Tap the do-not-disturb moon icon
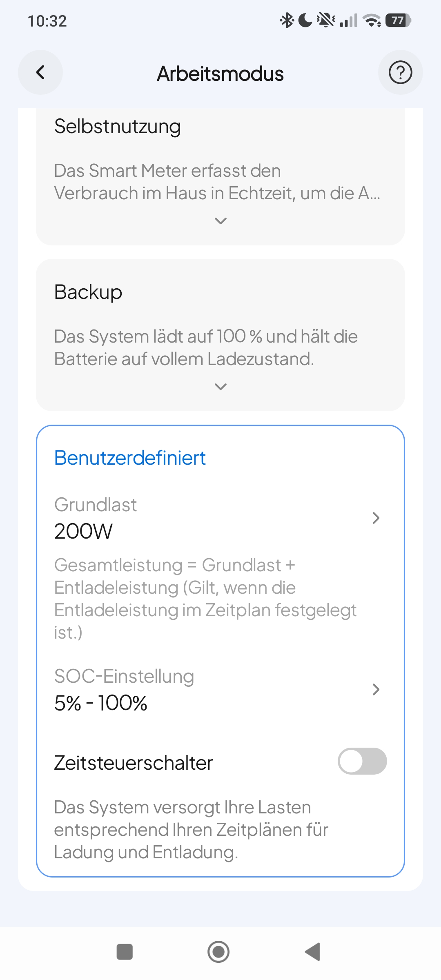Screen dimensions: 441x980 coord(305,20)
